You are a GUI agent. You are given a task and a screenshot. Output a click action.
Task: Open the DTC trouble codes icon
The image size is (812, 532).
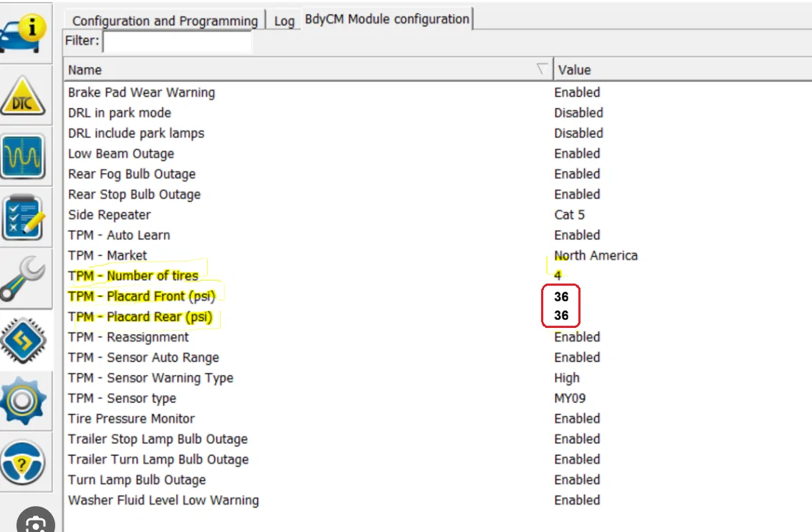click(23, 96)
